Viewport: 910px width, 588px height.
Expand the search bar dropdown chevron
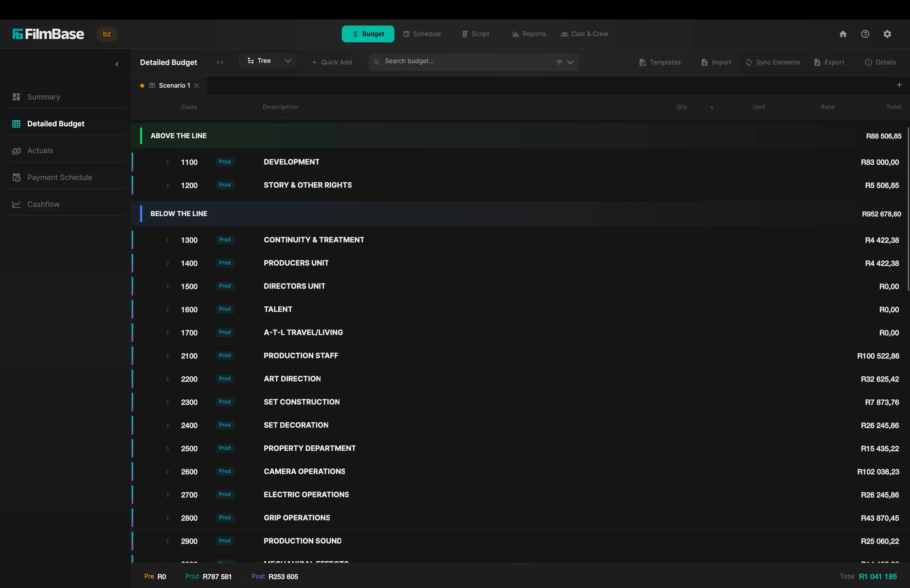click(x=570, y=62)
